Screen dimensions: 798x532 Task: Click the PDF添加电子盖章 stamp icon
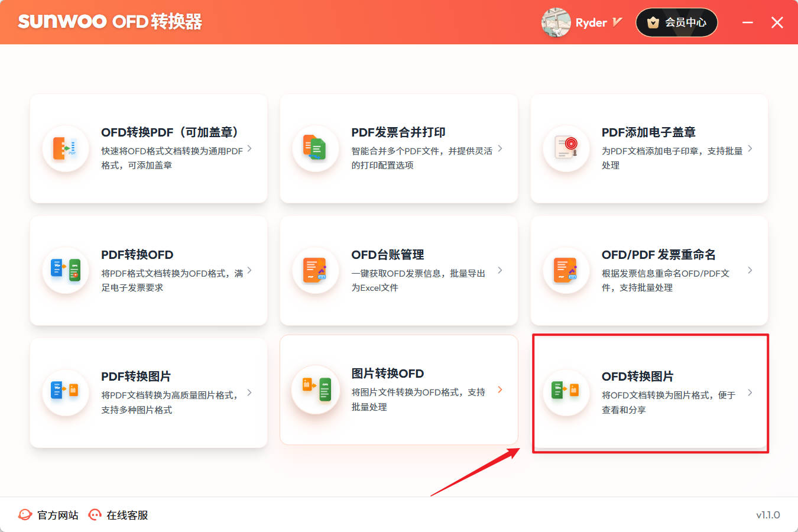(x=566, y=148)
